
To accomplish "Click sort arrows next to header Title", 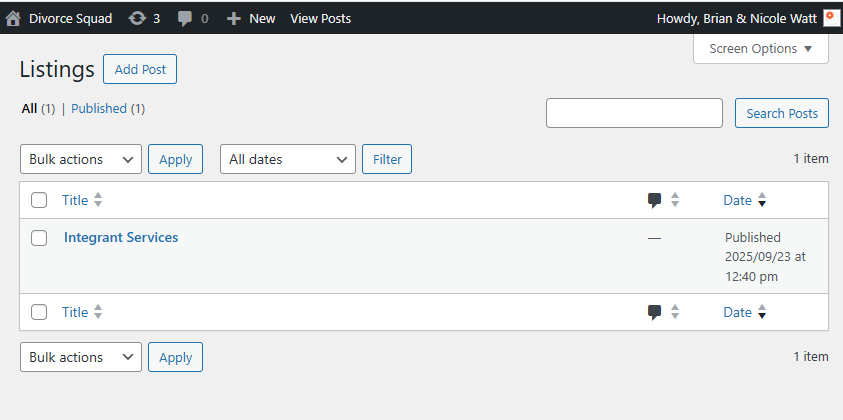I will point(98,200).
